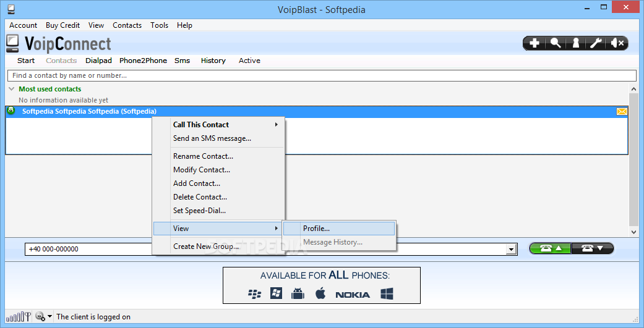Click the black hang-up phone button
This screenshot has height=328, width=644.
pos(593,248)
